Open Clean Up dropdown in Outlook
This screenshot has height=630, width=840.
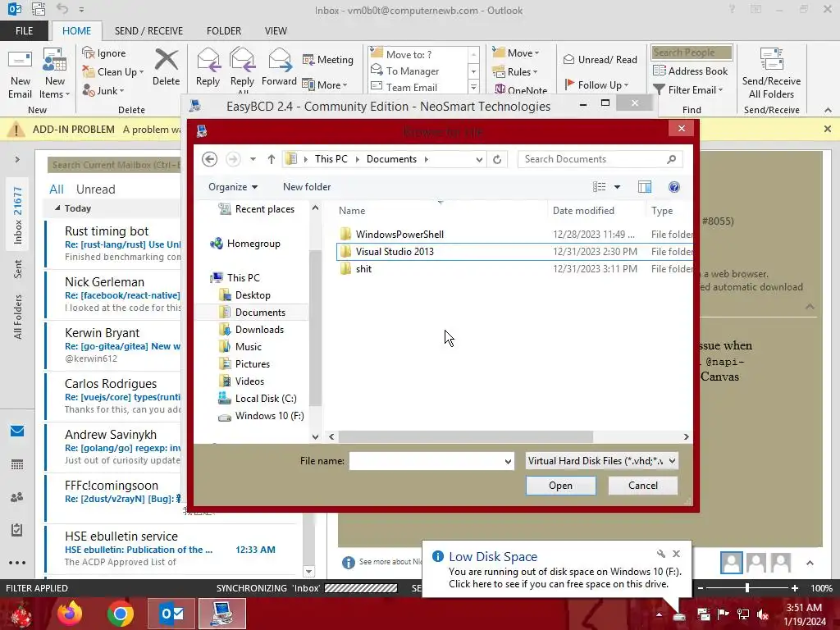pyautogui.click(x=113, y=72)
